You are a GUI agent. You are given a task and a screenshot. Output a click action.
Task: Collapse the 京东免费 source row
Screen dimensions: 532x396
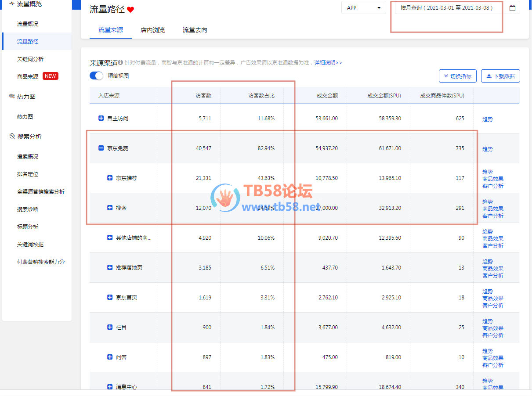tap(101, 148)
